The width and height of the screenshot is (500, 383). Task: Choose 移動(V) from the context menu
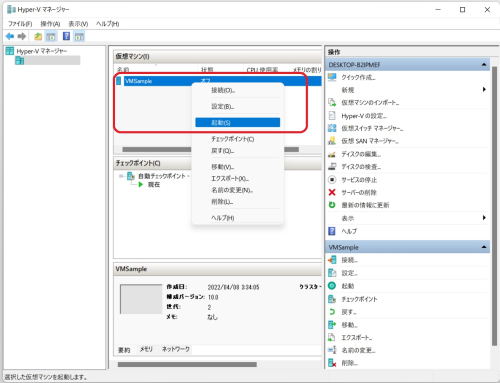click(x=238, y=167)
